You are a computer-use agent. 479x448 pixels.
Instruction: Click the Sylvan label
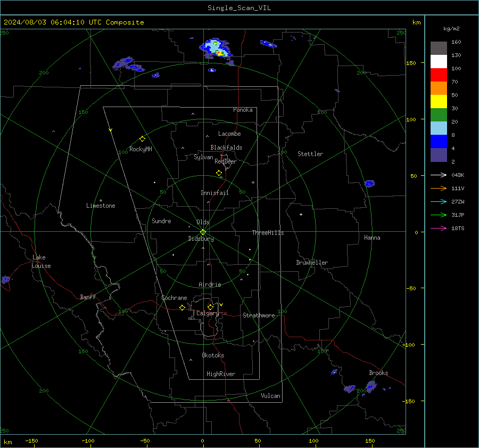click(x=203, y=157)
